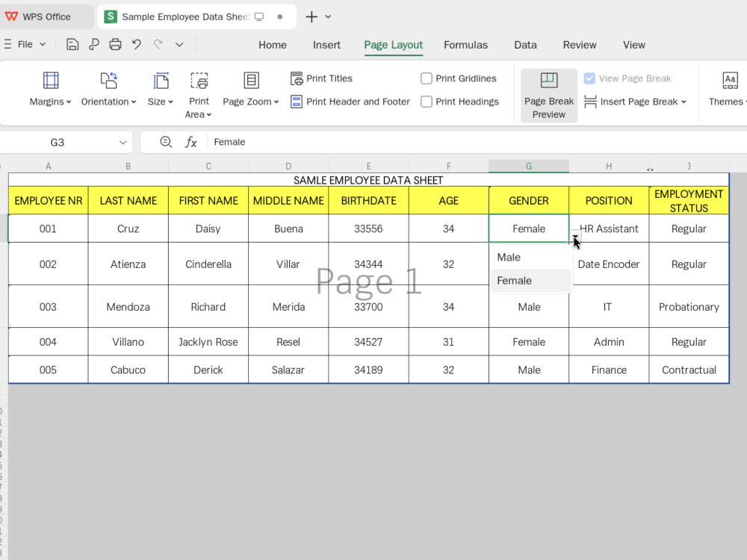747x560 pixels.
Task: Select column E header
Action: 368,167
